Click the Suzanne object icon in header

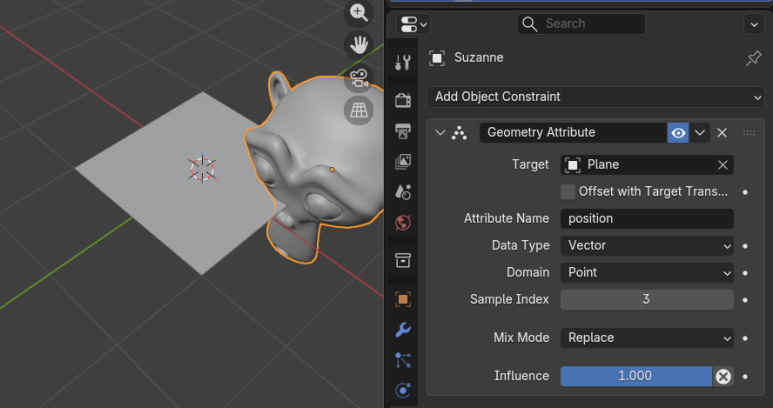coord(437,58)
